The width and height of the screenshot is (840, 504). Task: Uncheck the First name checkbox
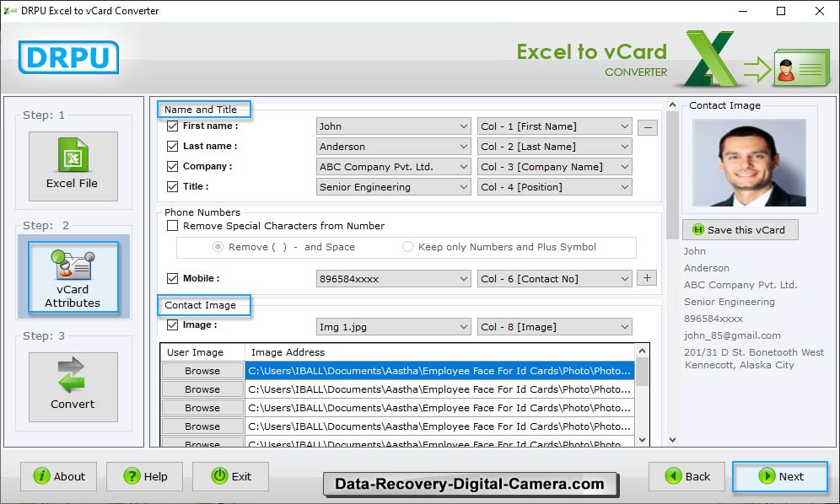pos(173,126)
